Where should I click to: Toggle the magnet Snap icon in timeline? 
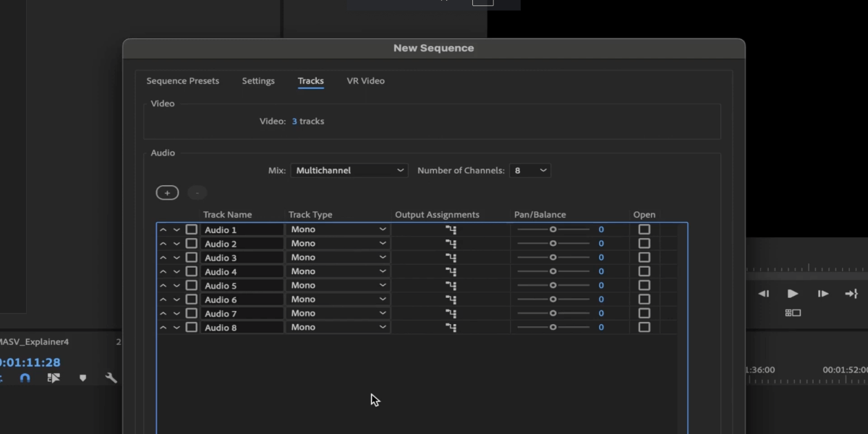[25, 378]
